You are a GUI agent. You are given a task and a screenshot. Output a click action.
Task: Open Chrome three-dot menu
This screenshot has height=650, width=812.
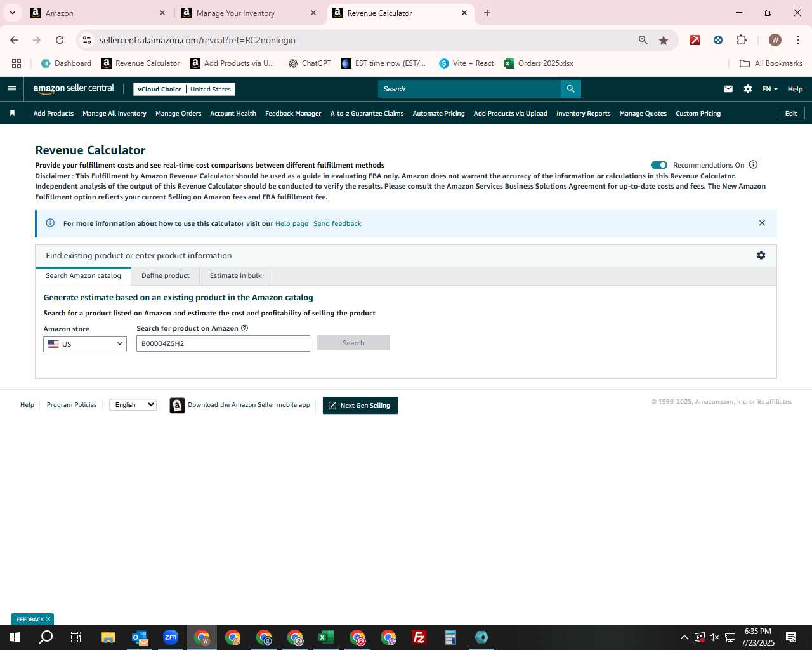click(x=797, y=40)
